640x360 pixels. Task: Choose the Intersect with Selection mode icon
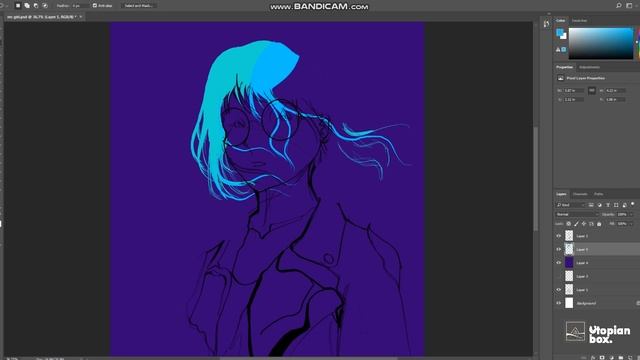(x=45, y=6)
